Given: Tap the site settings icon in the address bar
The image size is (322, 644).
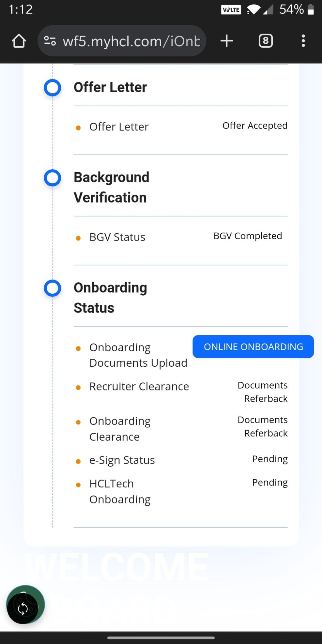Looking at the screenshot, I should point(51,41).
